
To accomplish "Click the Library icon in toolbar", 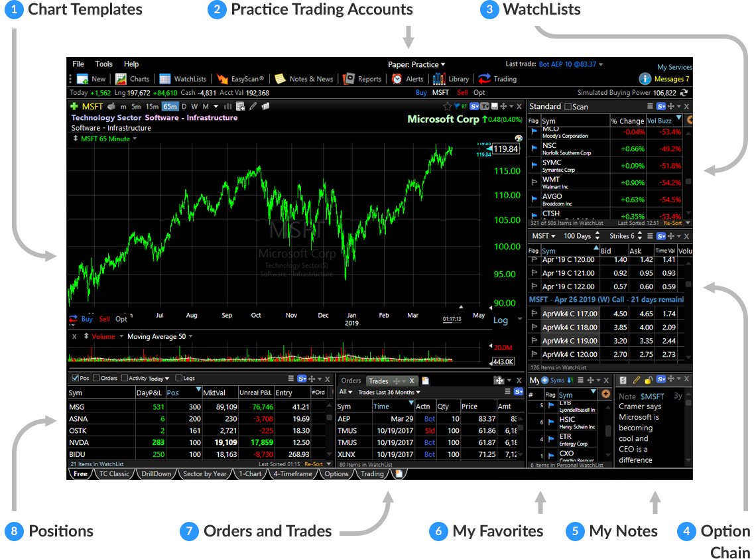I will pos(439,79).
